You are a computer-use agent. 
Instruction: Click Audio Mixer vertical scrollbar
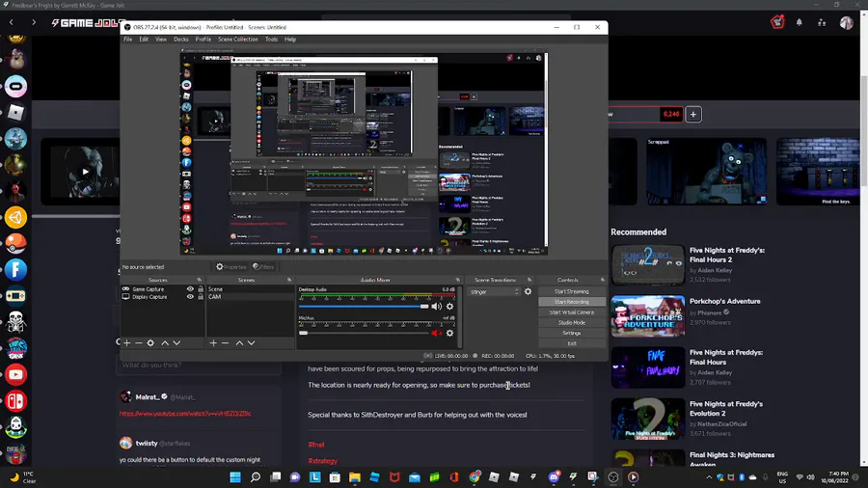click(x=459, y=316)
